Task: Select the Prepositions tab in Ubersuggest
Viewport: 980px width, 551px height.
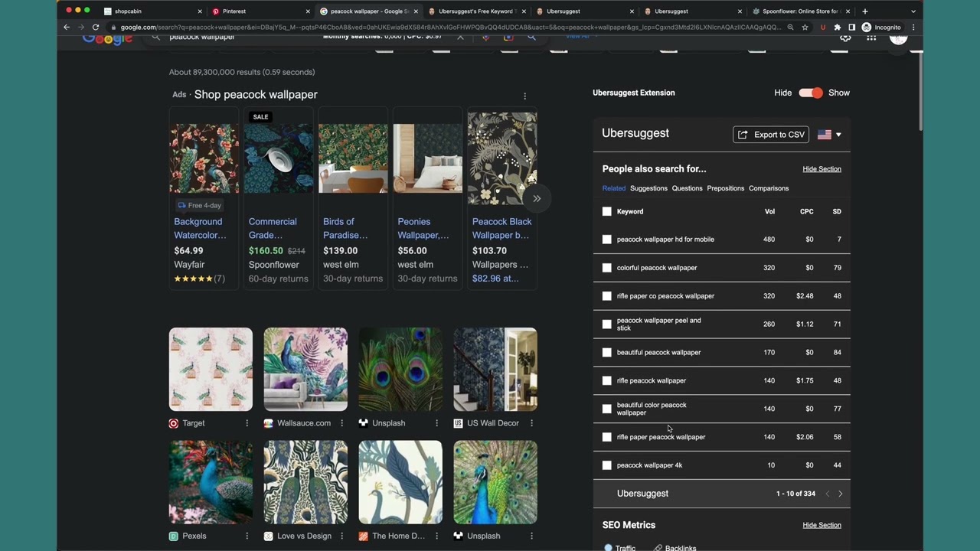Action: pyautogui.click(x=726, y=188)
